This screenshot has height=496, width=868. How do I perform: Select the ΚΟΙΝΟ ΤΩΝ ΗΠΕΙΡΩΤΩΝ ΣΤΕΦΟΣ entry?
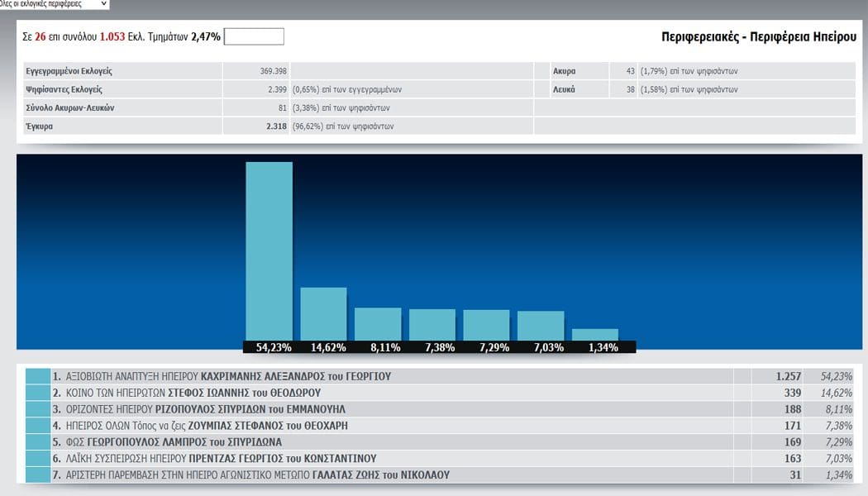click(186, 393)
